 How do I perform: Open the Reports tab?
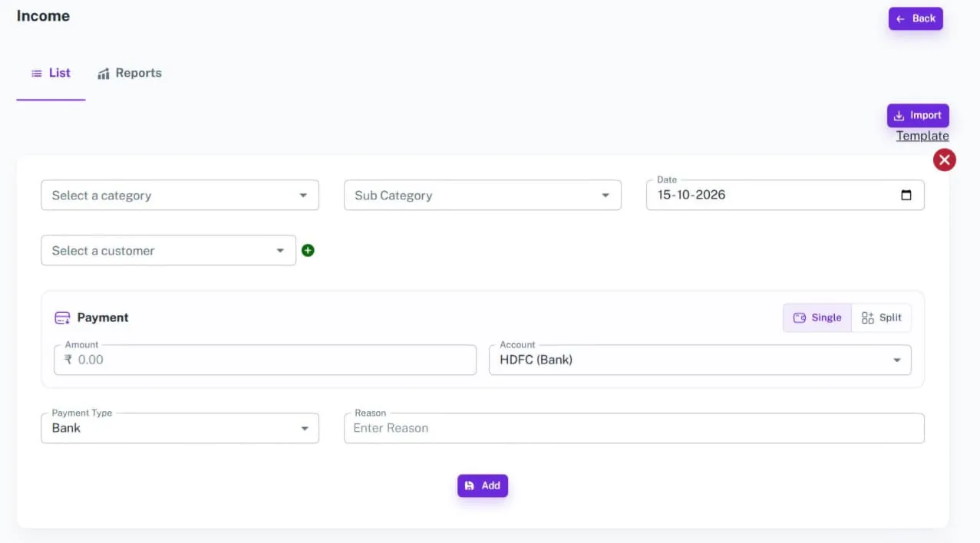pos(130,73)
